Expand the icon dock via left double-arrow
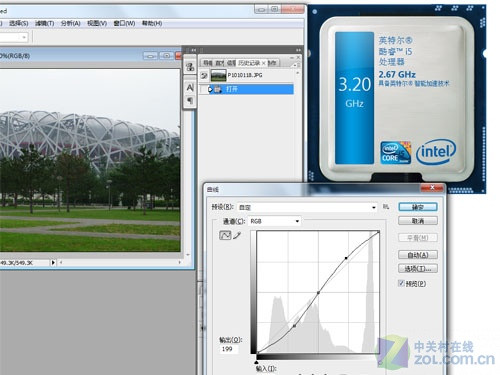Screen dimensions: 500x375 pyautogui.click(x=194, y=50)
